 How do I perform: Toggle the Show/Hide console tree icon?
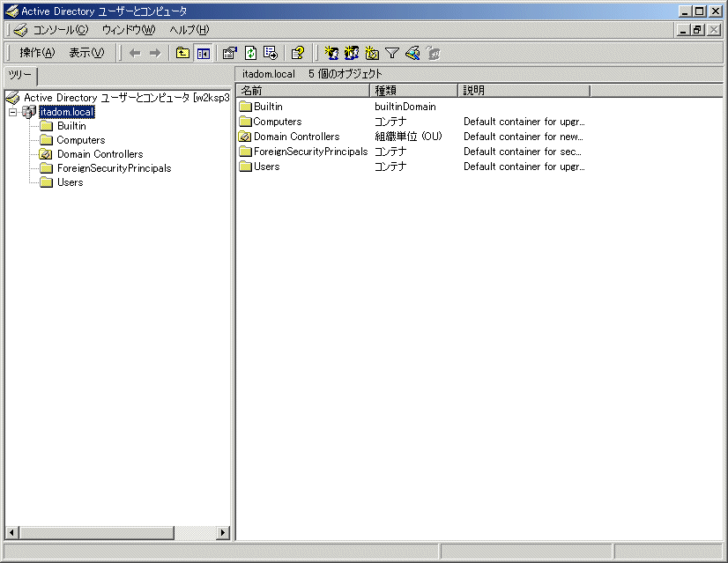[x=203, y=54]
